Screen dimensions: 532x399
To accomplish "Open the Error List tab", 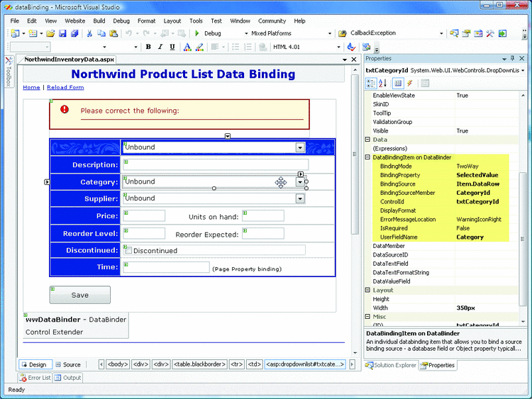I will (x=35, y=378).
